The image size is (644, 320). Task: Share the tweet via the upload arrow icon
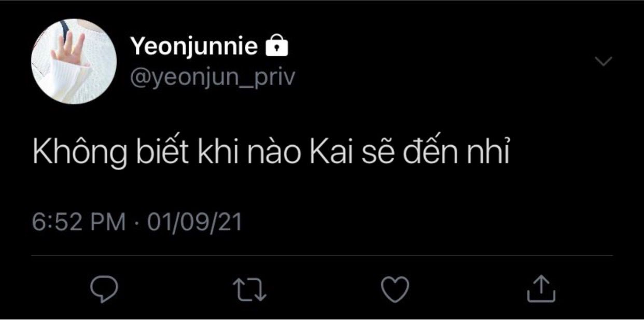(541, 289)
